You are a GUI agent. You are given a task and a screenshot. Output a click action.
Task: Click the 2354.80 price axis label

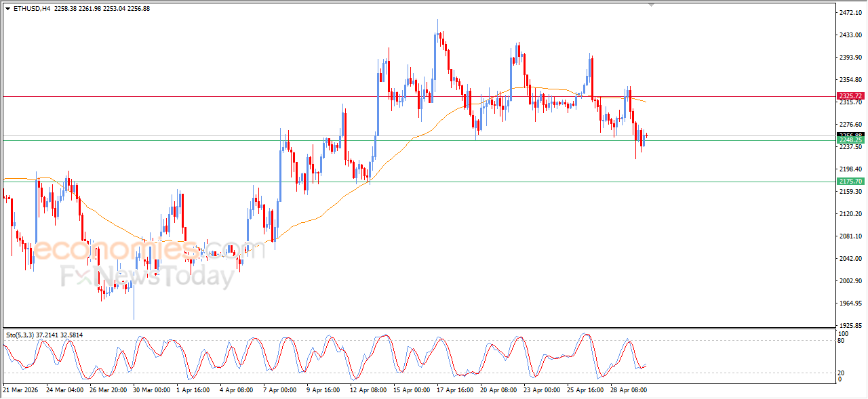(x=850, y=80)
